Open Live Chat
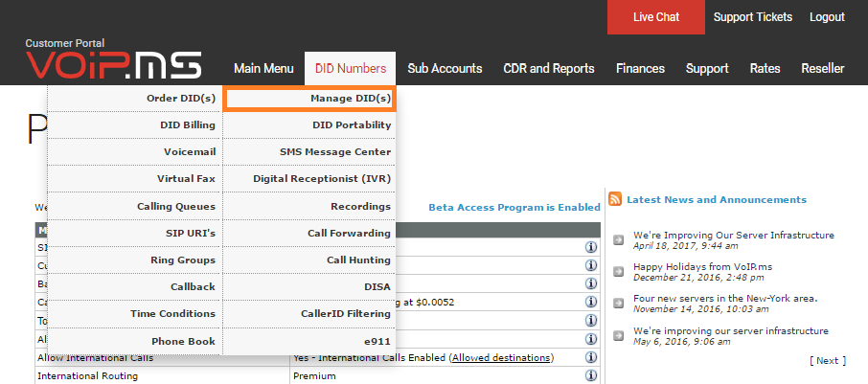Image resolution: width=868 pixels, height=384 pixels. point(656,17)
